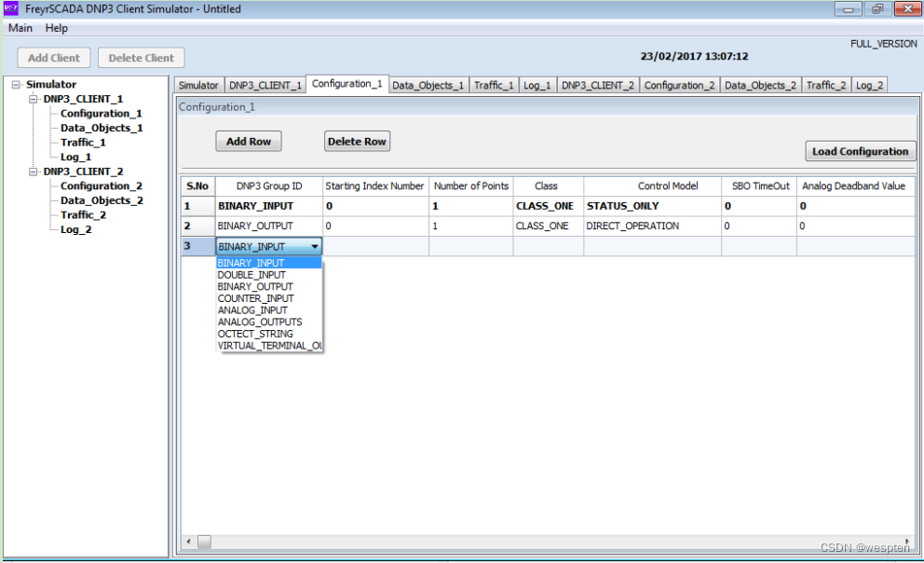Image resolution: width=924 pixels, height=563 pixels.
Task: Click the Starting Index Number column header
Action: pos(375,186)
